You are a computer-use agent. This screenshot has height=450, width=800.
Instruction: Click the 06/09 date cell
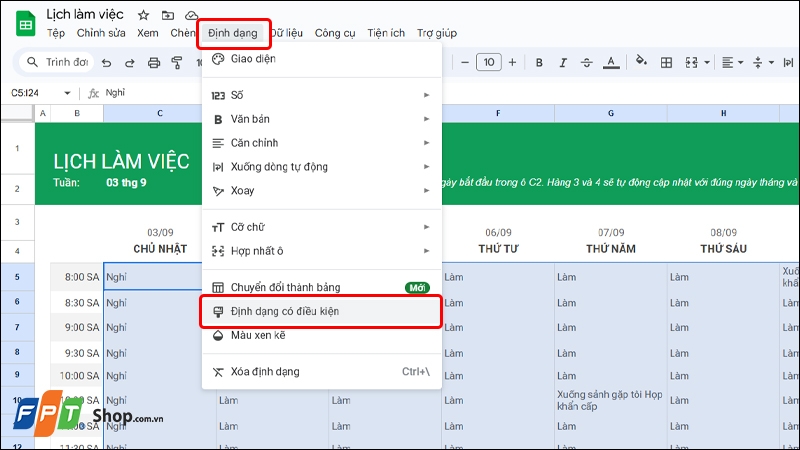pos(498,233)
